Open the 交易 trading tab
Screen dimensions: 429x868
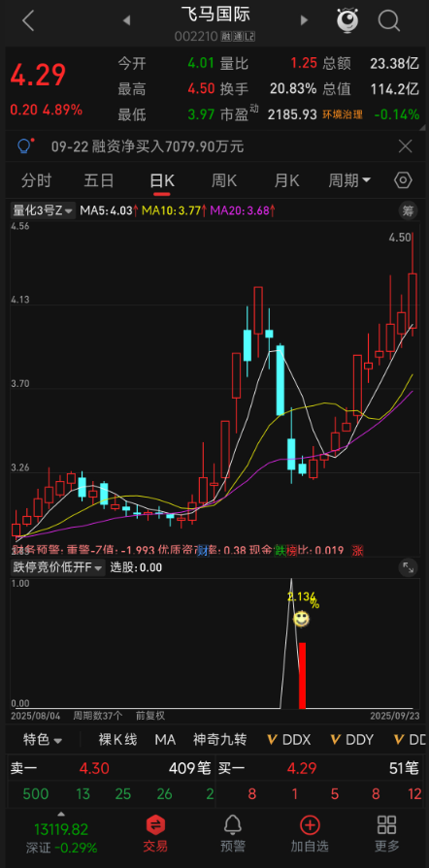pyautogui.click(x=155, y=834)
